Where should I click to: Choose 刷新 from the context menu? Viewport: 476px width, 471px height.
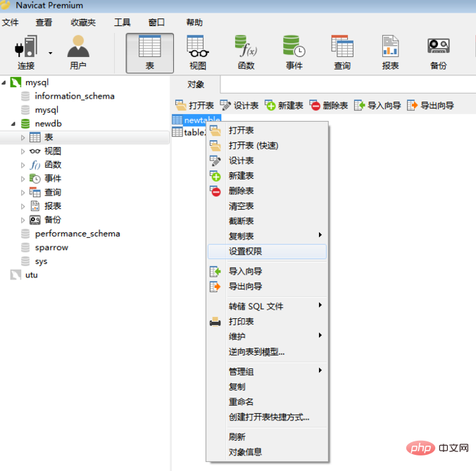[x=267, y=437]
